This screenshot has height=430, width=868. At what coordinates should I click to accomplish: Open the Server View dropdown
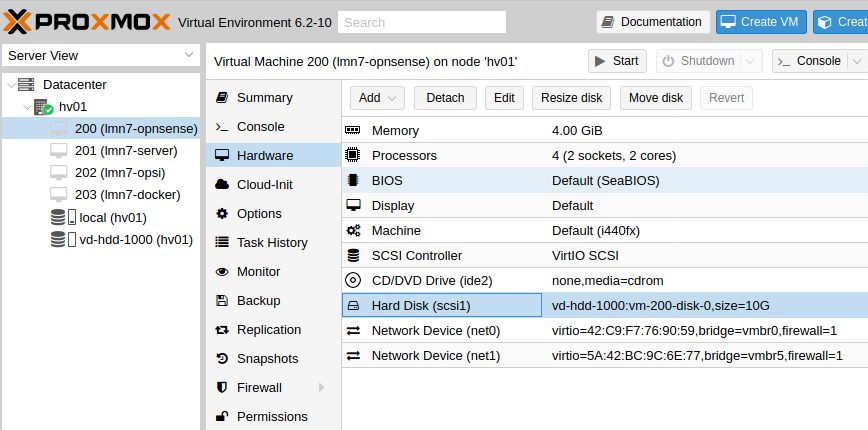pyautogui.click(x=100, y=55)
